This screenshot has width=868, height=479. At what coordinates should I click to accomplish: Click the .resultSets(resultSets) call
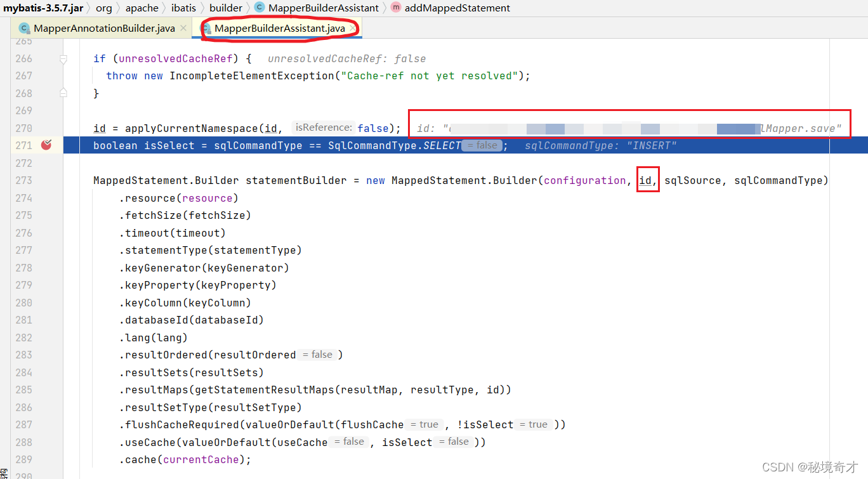pos(191,372)
